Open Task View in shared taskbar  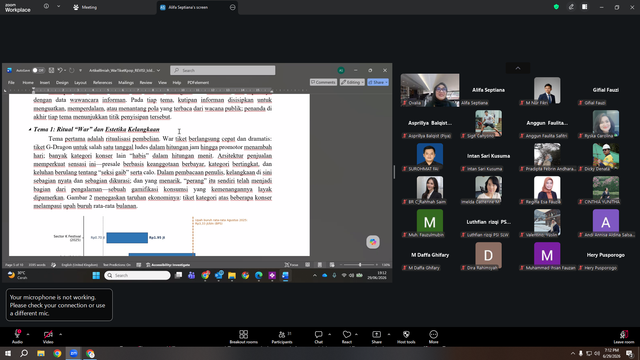[x=178, y=276]
